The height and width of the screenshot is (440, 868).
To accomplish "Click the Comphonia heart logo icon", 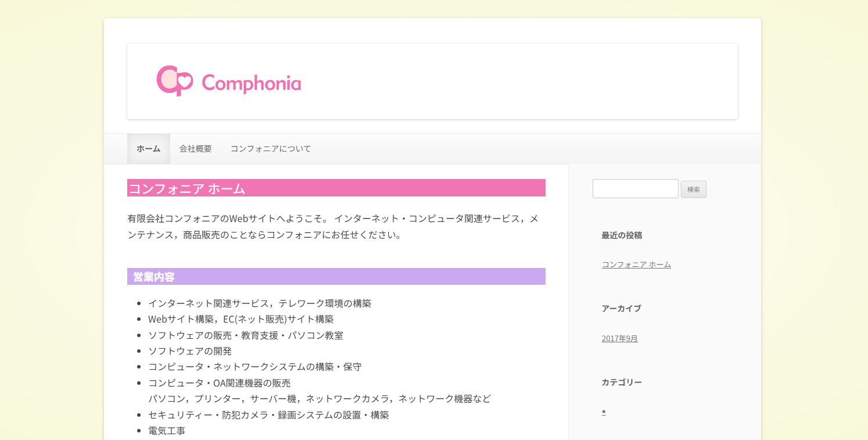I will pos(174,81).
